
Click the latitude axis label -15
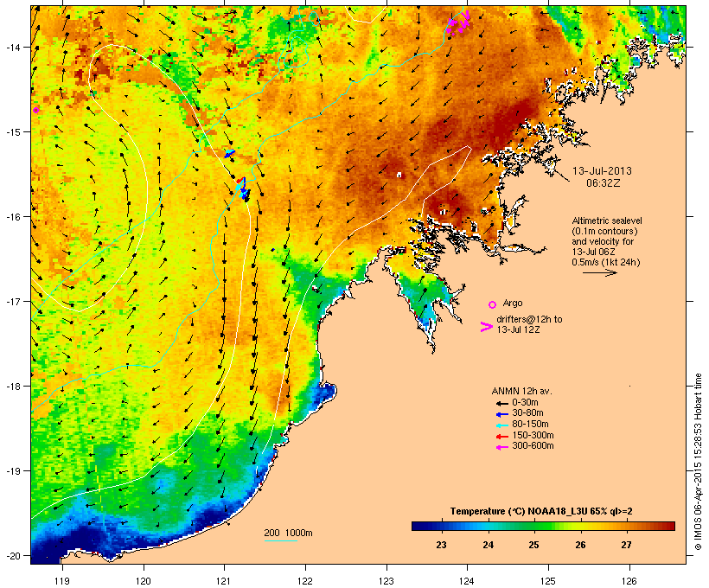click(12, 132)
